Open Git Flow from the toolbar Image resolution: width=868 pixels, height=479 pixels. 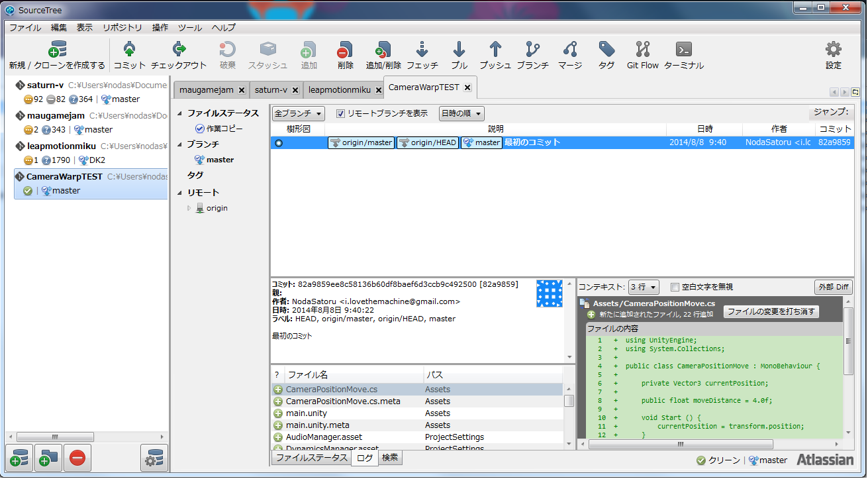point(642,55)
